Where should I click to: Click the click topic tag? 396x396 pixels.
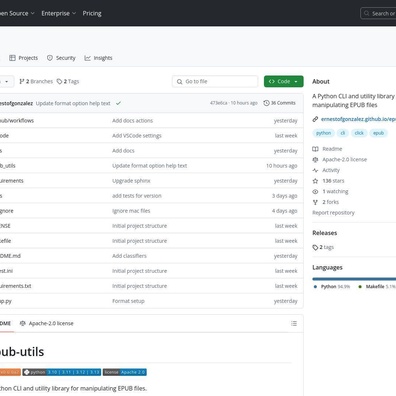pos(359,133)
